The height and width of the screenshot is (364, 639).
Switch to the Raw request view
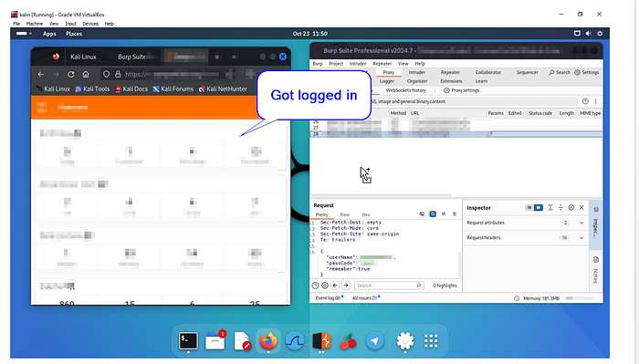tap(345, 214)
